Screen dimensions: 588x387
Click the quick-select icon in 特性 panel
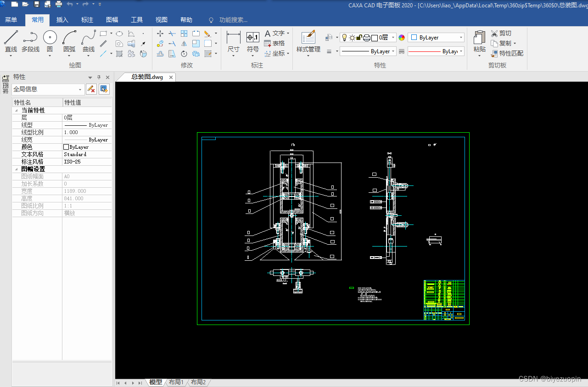tap(104, 89)
